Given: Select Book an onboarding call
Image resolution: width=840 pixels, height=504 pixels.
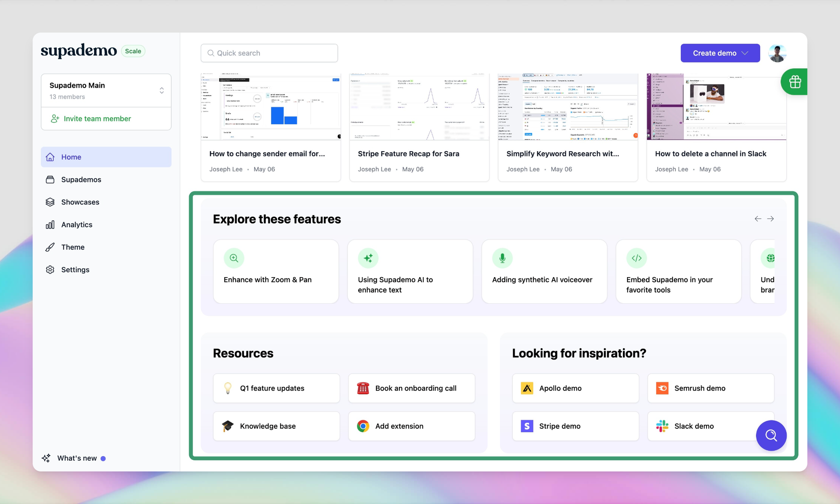Looking at the screenshot, I should pos(412,388).
